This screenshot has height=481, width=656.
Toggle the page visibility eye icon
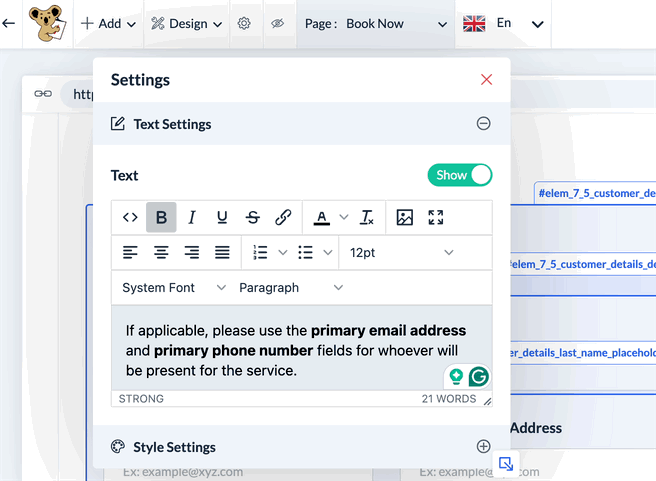[x=277, y=24]
